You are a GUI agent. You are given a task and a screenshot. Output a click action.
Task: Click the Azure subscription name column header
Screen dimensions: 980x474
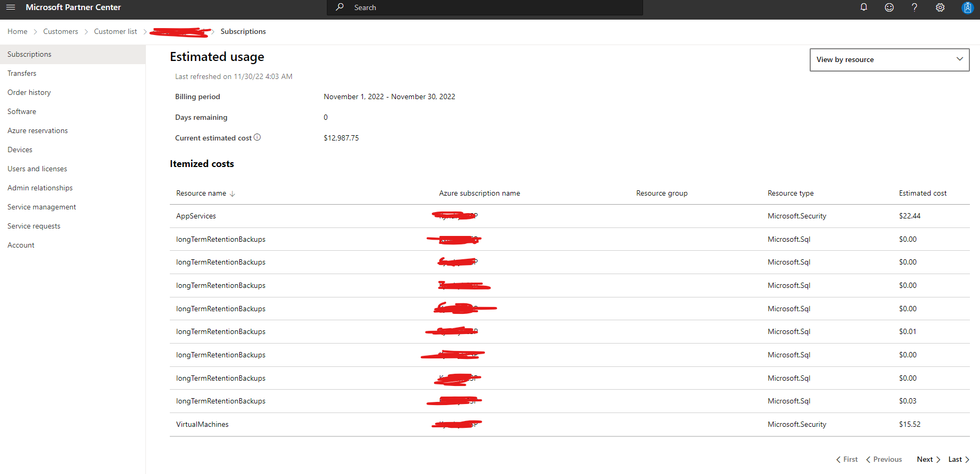coord(479,193)
